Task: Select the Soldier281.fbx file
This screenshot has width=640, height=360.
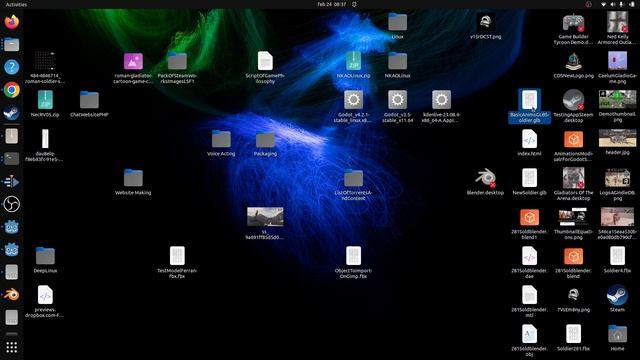Action: coord(573,338)
